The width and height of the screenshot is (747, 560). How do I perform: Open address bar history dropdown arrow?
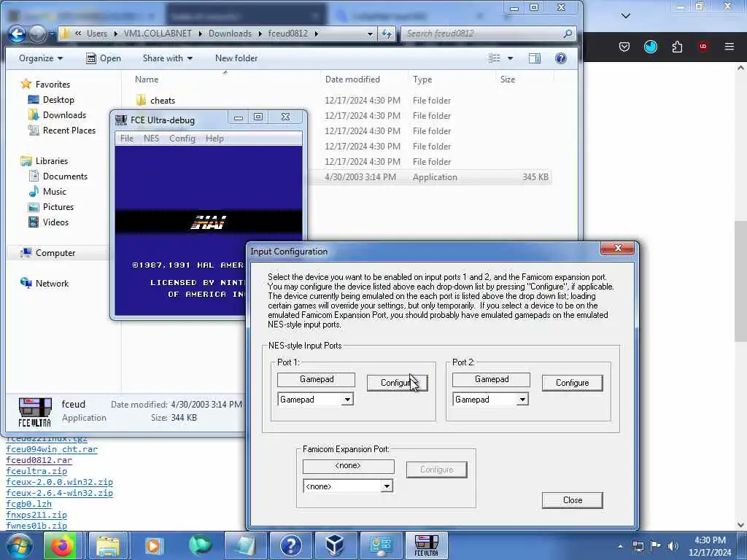370,34
